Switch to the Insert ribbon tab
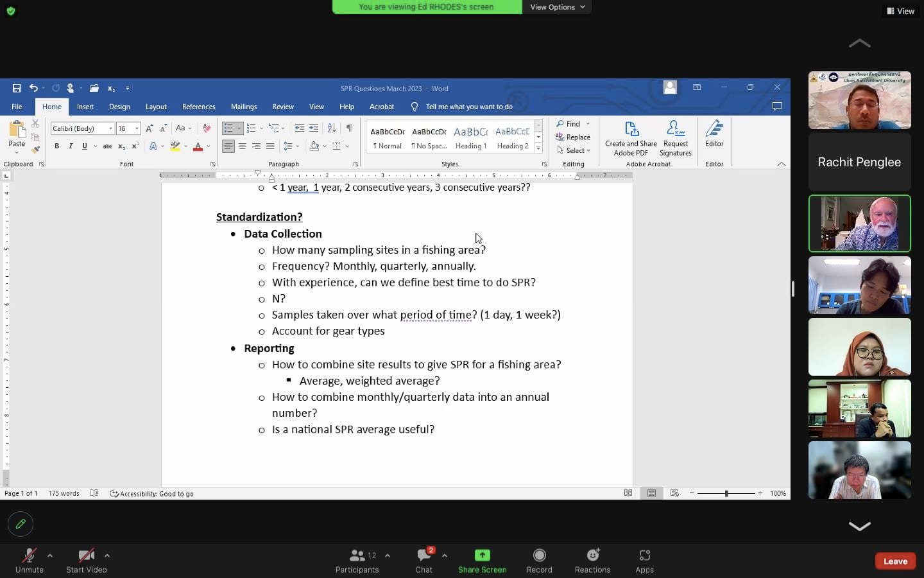This screenshot has width=924, height=578. pyautogui.click(x=85, y=107)
